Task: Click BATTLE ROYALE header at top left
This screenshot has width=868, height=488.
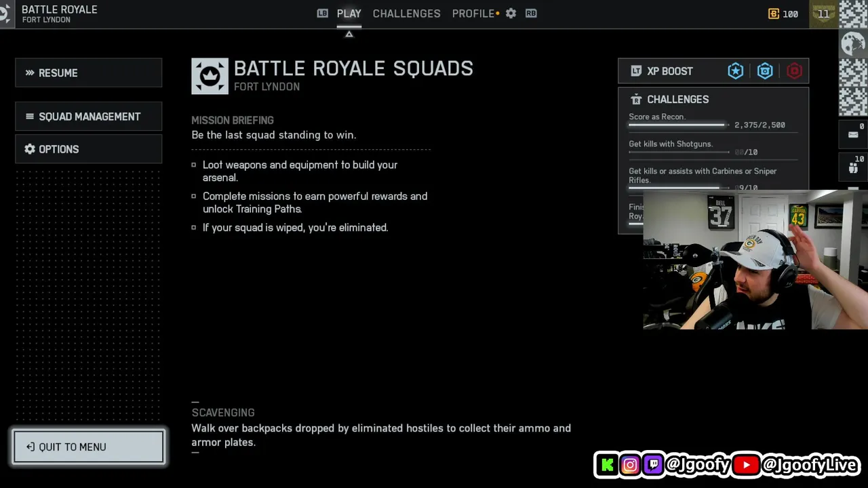Action: tap(60, 9)
